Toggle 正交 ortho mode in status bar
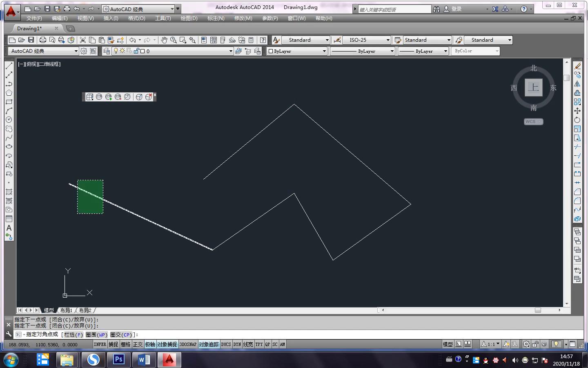Viewport: 588px width, 368px height. click(138, 344)
